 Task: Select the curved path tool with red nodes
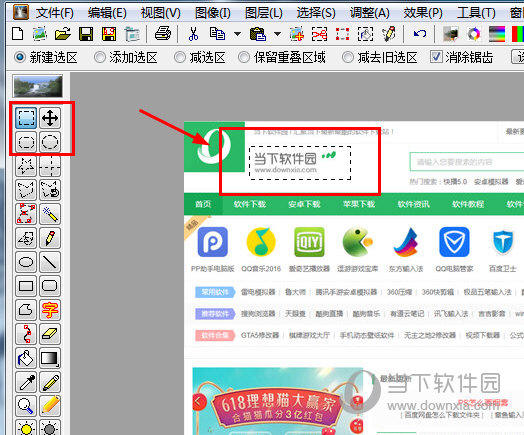26,334
